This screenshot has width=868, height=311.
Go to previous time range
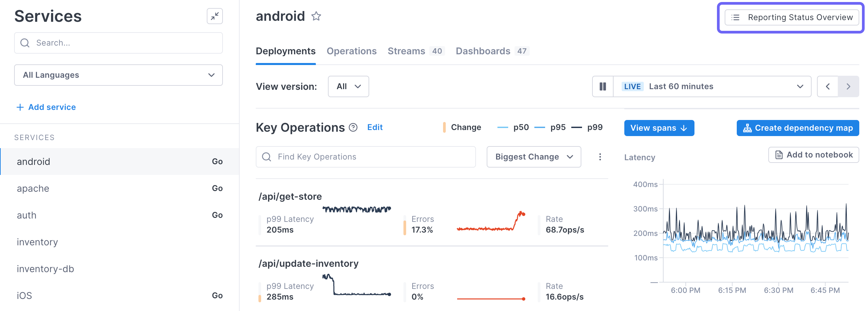827,86
